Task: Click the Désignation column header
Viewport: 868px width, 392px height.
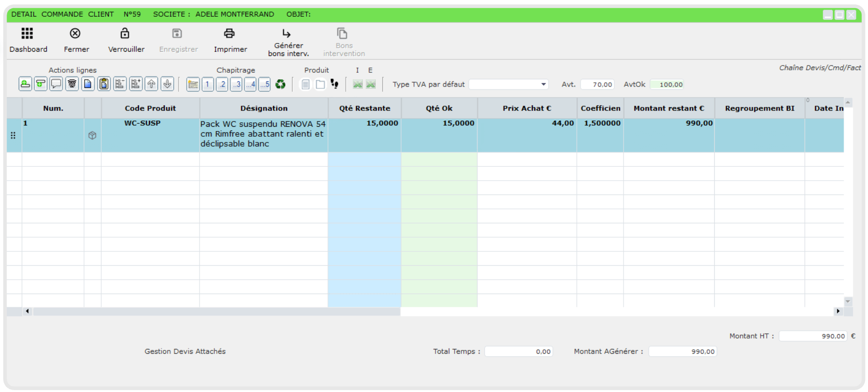Action: [x=264, y=109]
